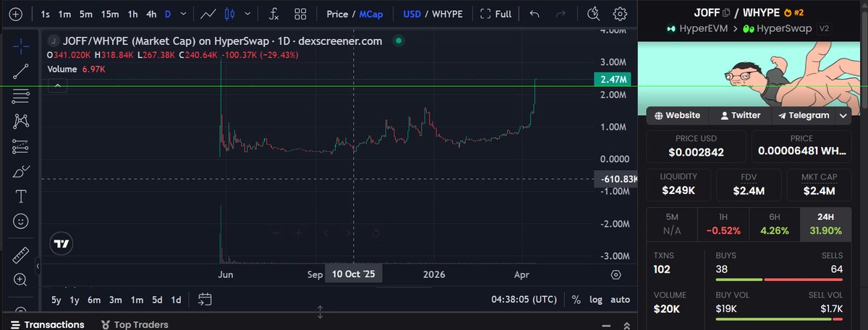The image size is (868, 330).
Task: Select the 6H stats tab
Action: click(x=774, y=224)
